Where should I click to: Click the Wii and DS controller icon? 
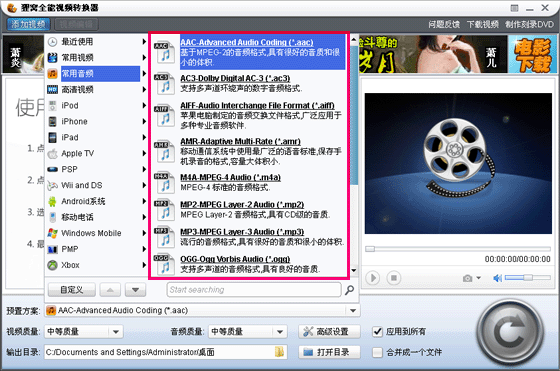click(52, 185)
